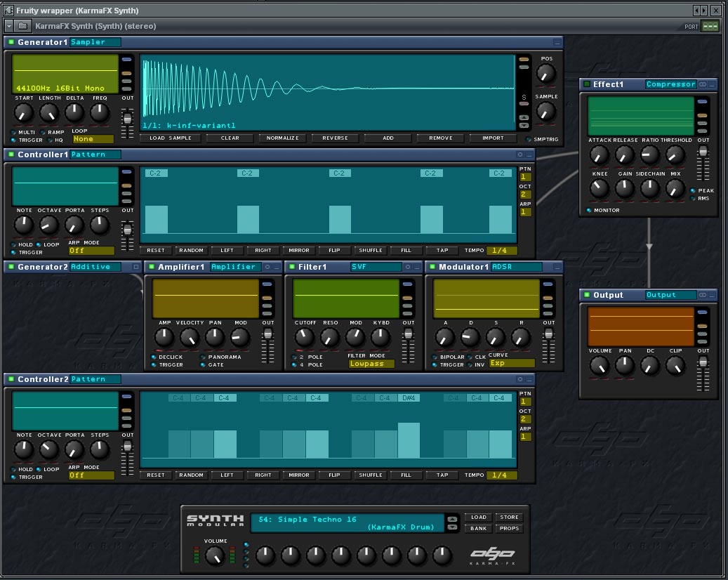Click the Controller2 STEPS knob

pos(100,450)
